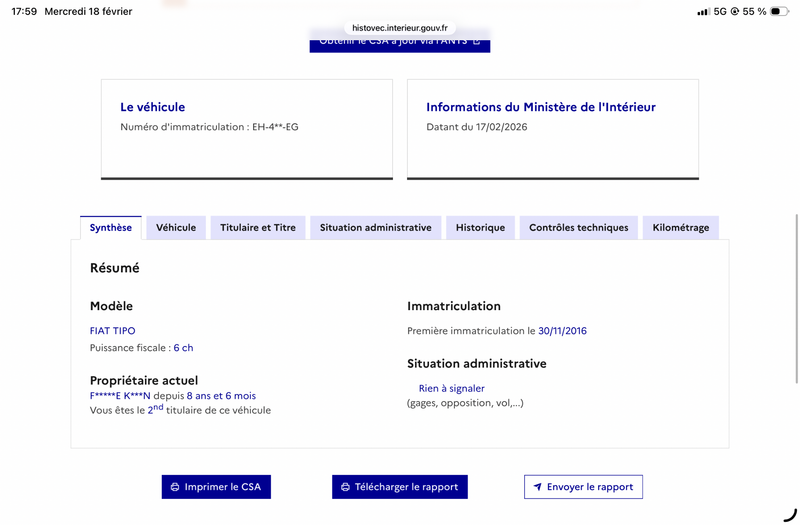Image resolution: width=800 pixels, height=525 pixels.
Task: Click the Le véhicule card heading
Action: [153, 107]
